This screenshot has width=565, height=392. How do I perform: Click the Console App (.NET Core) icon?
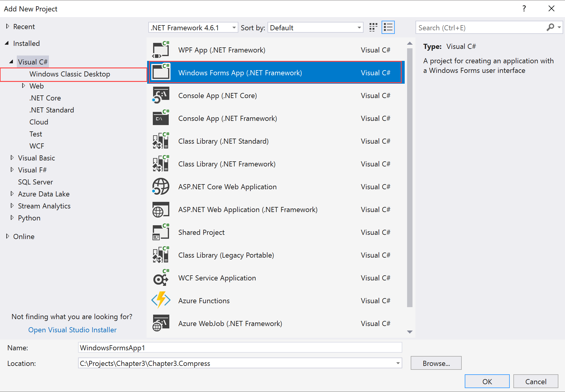161,95
